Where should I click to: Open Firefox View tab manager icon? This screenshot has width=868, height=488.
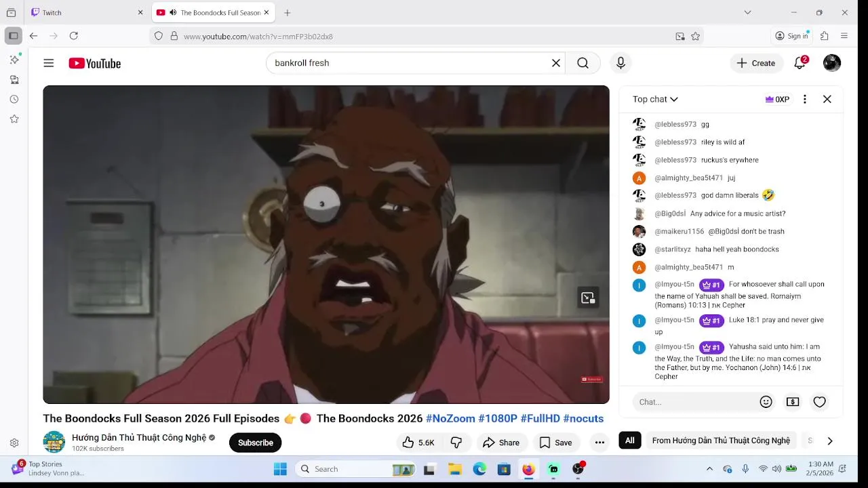11,12
